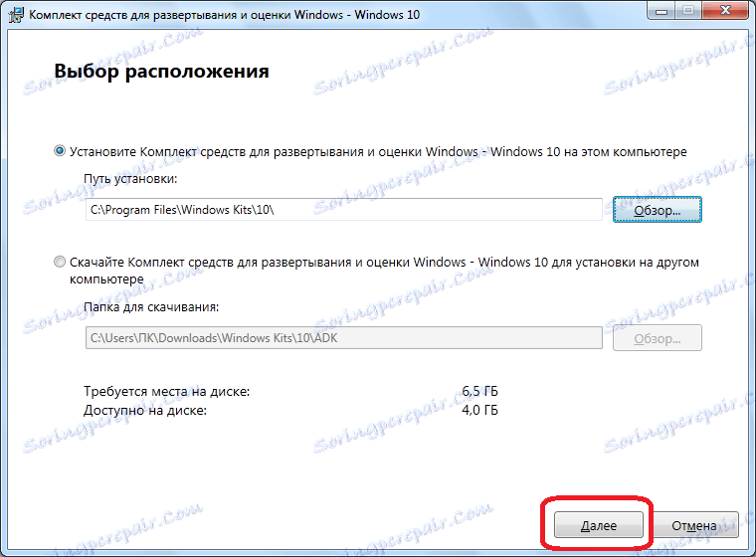The height and width of the screenshot is (557, 756).
Task: Click the 'Папка для скачивания:' label
Action: click(151, 307)
